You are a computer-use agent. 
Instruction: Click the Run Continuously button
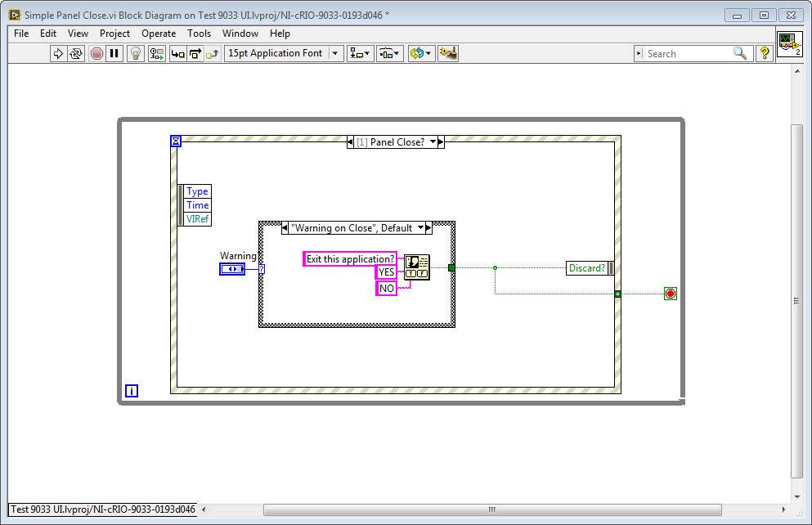pyautogui.click(x=76, y=53)
